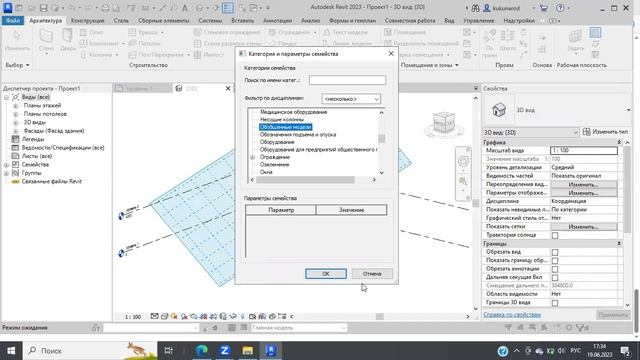Select the Помещение (Room) tool
Viewport: 640px width, 360px height.
click(405, 32)
